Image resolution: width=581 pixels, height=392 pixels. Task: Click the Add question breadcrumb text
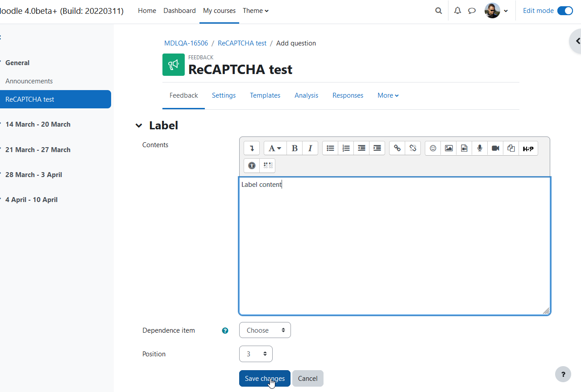click(x=296, y=43)
